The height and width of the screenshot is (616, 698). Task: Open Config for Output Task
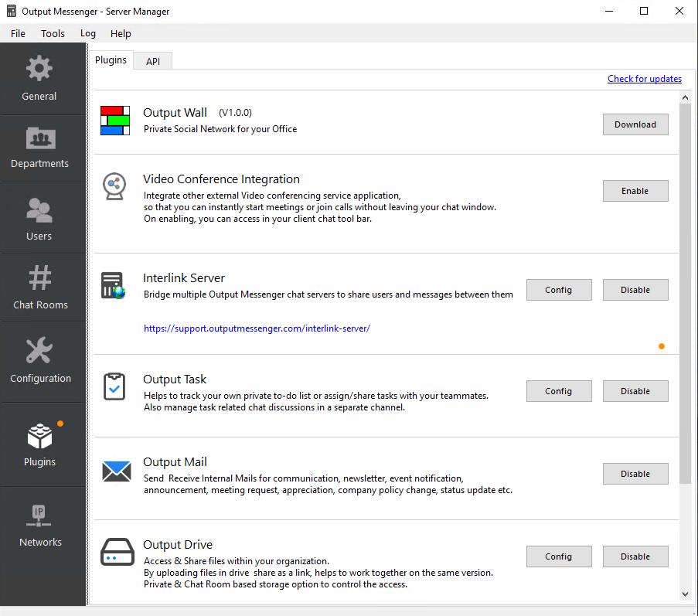(x=559, y=391)
